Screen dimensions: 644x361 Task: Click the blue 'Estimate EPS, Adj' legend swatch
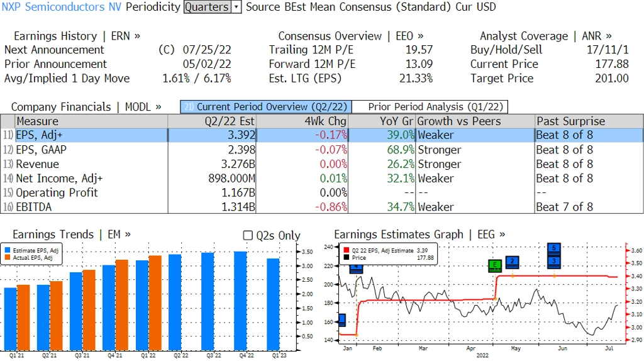coord(8,250)
